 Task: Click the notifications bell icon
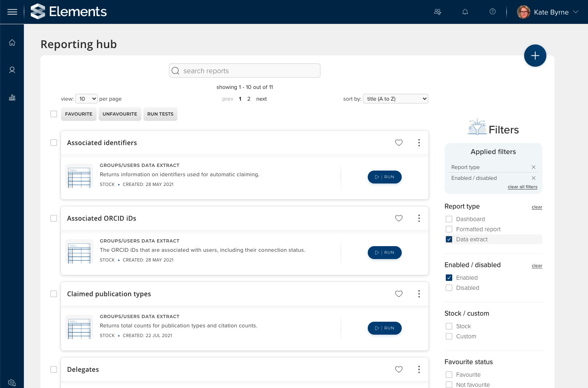point(465,12)
